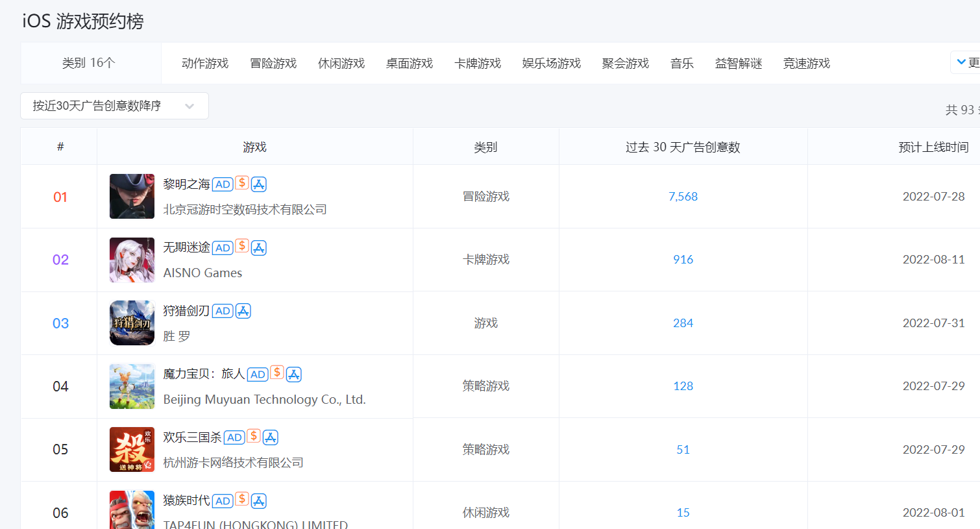Filter by 休闲游戏 category tab
The height and width of the screenshot is (529, 980).
pyautogui.click(x=341, y=63)
